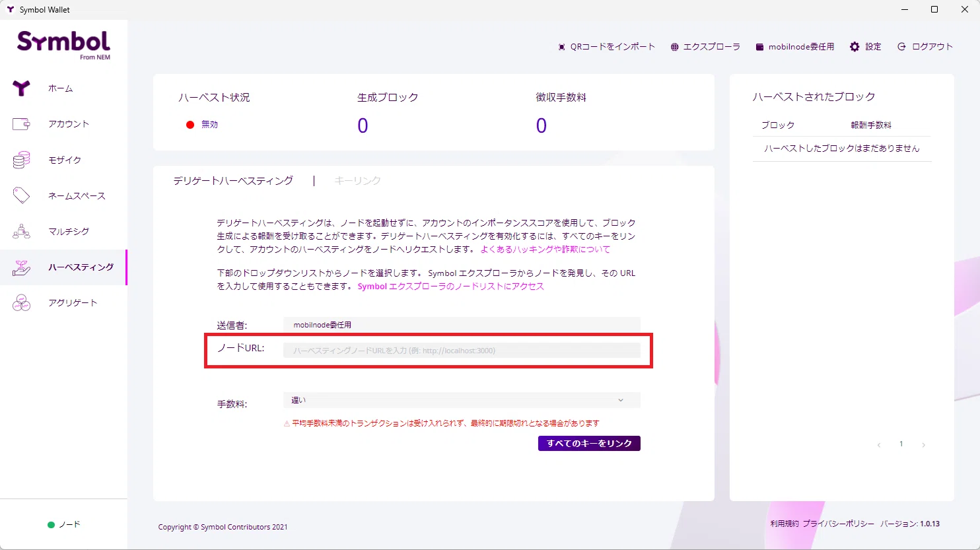
Task: Go to マルチシグ menu item
Action: click(x=69, y=232)
